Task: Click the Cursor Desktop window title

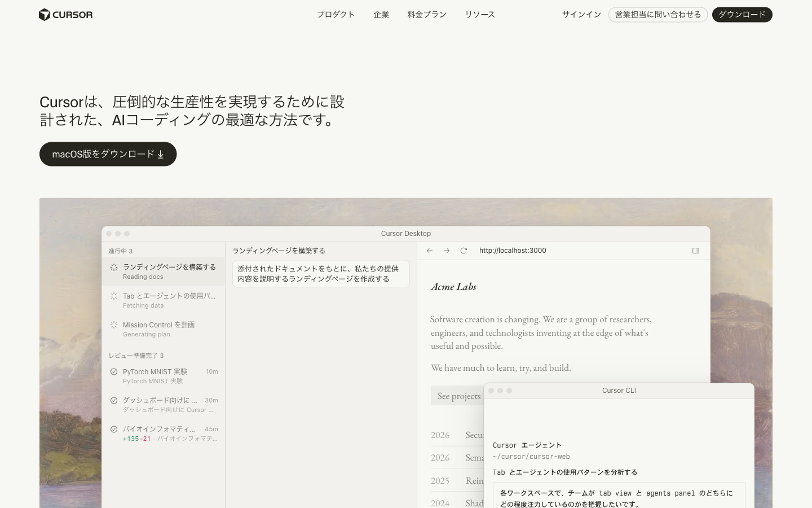Action: pyautogui.click(x=406, y=234)
